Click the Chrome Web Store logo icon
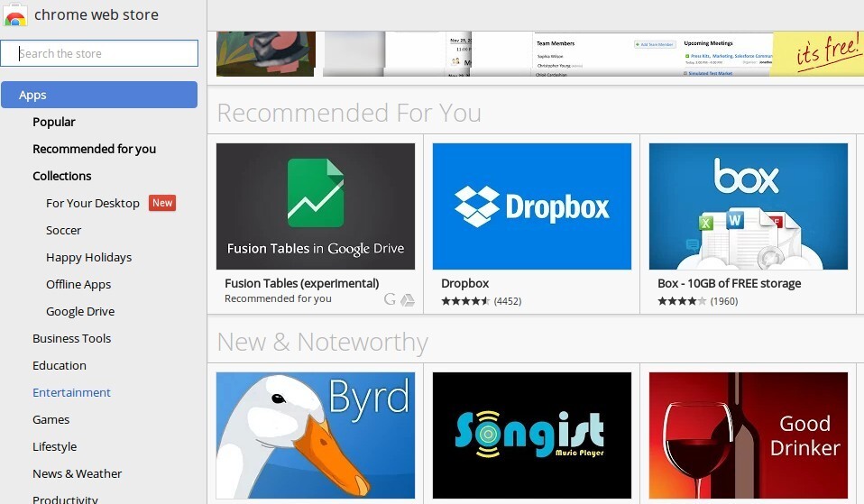864x504 pixels. tap(14, 14)
